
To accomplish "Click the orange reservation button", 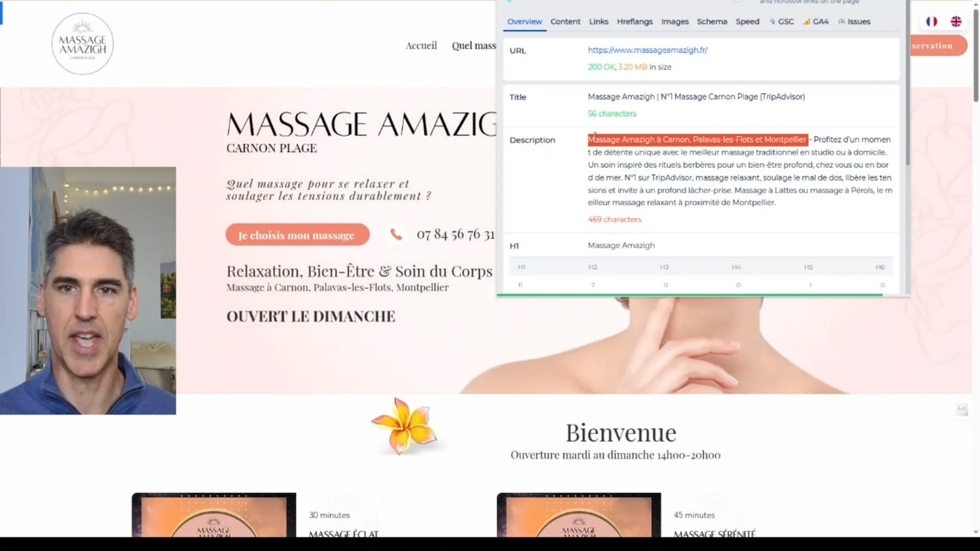I will point(938,46).
